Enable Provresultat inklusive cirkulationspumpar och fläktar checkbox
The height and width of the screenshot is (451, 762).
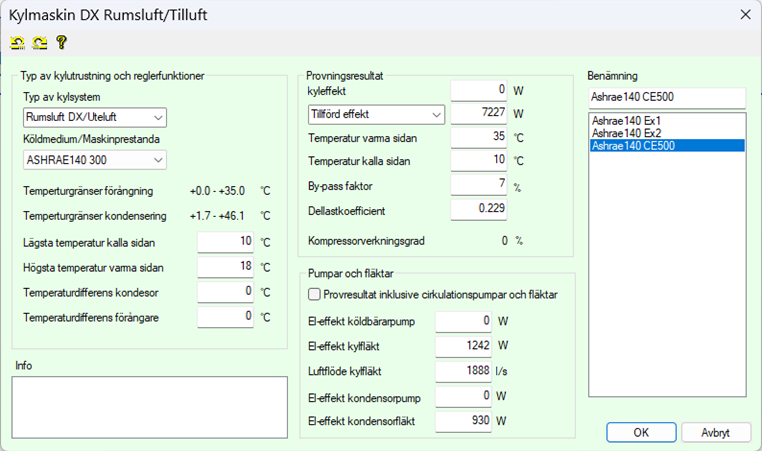(315, 294)
